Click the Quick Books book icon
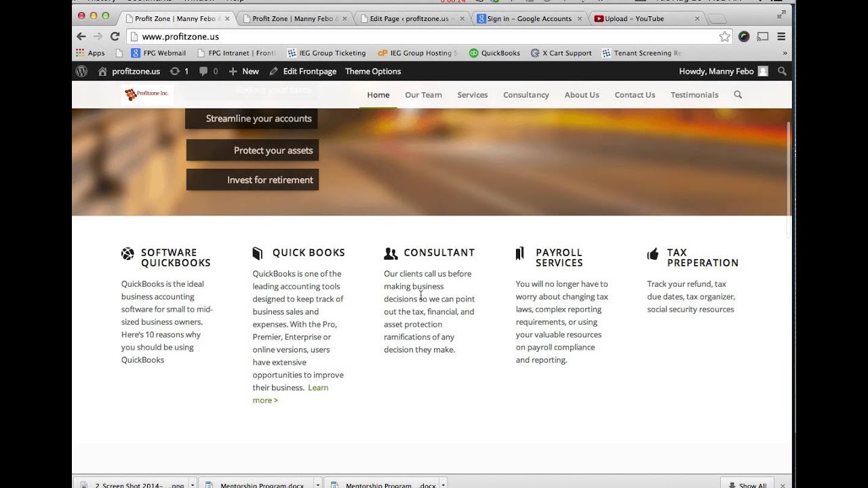 (x=258, y=253)
